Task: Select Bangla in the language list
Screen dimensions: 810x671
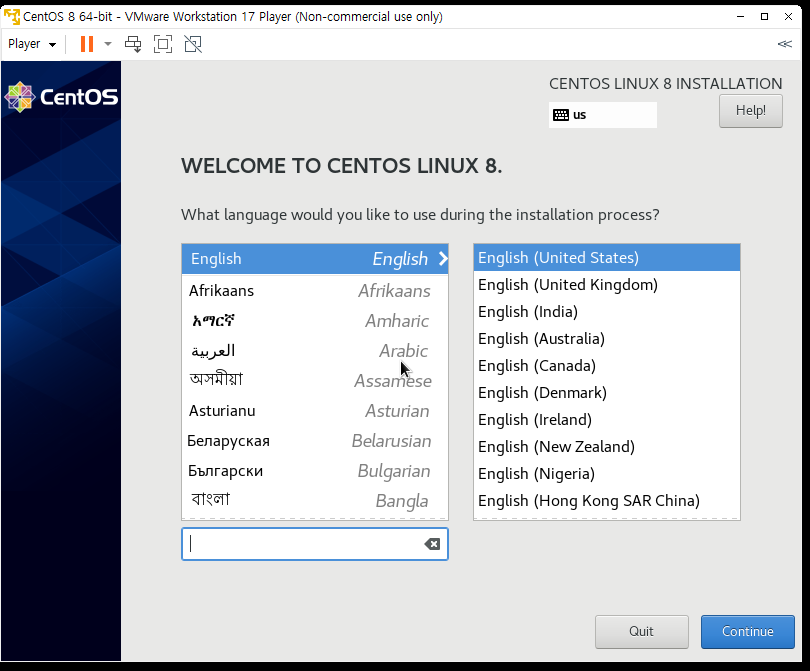Action: click(x=315, y=501)
